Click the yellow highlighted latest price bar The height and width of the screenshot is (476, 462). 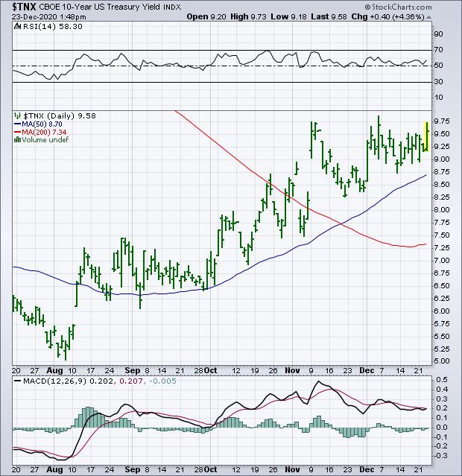(x=425, y=136)
